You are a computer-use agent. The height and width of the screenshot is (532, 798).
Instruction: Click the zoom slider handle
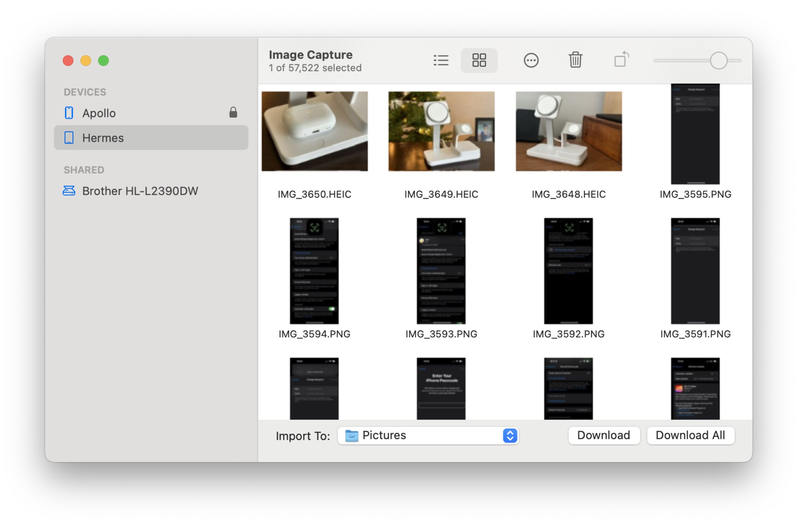[718, 60]
